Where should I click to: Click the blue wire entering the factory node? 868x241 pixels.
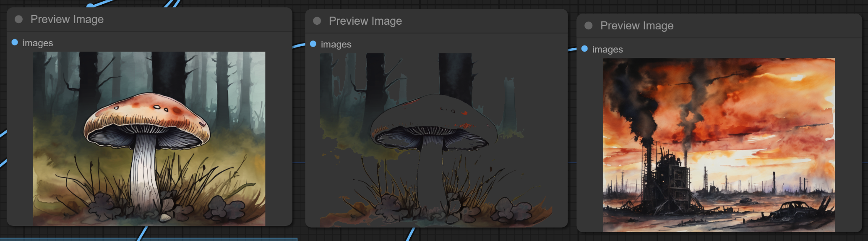(x=572, y=50)
